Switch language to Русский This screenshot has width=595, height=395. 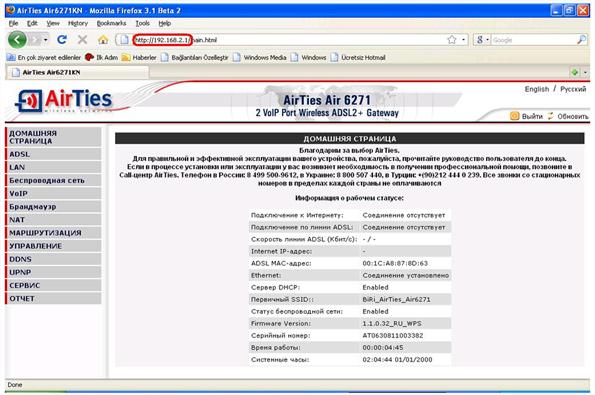[x=573, y=89]
